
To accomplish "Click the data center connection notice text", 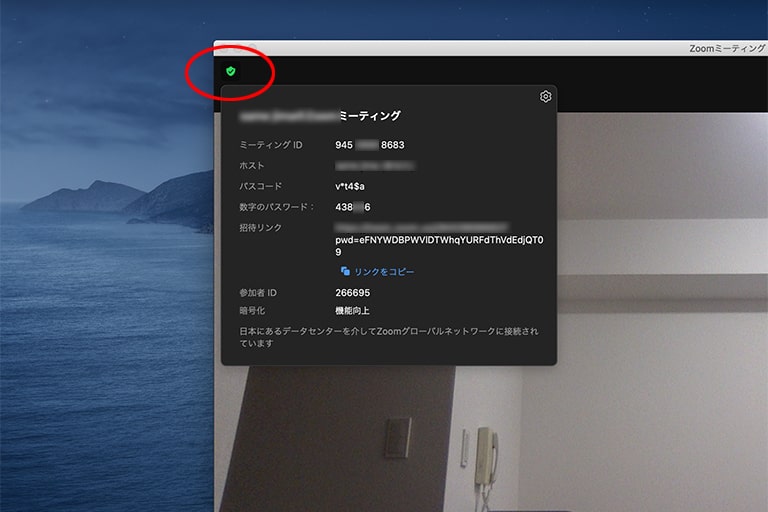I will [x=389, y=337].
